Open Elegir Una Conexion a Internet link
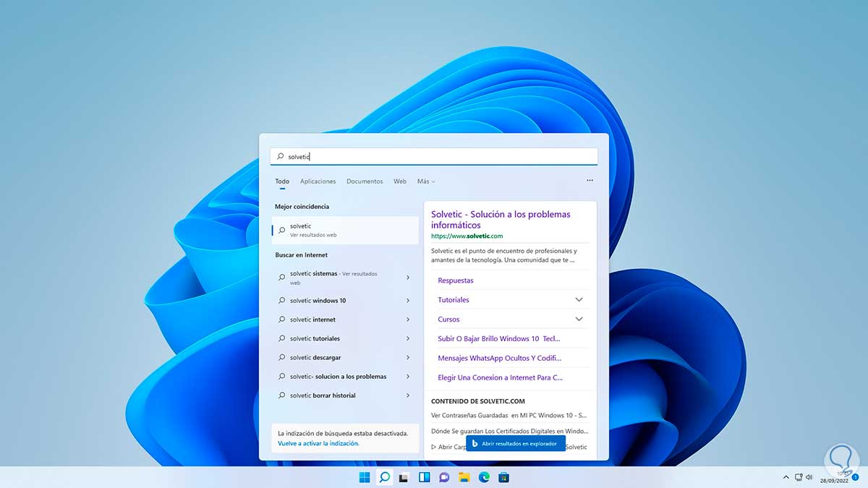The height and width of the screenshot is (488, 868). (x=500, y=377)
